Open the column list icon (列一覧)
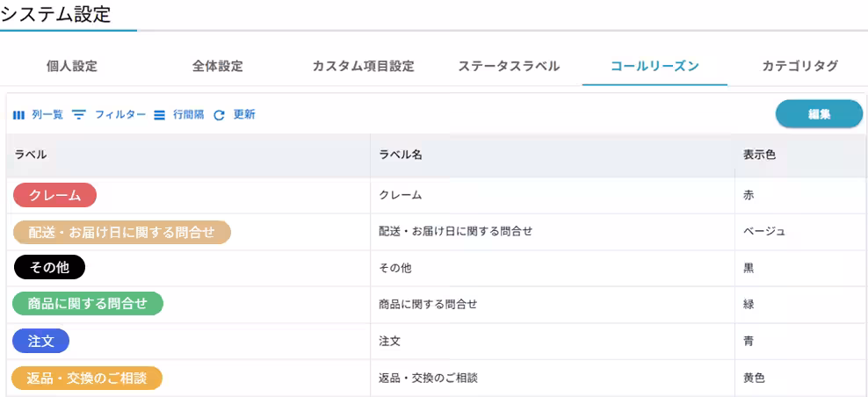Screen dimensions: 868x397 click(x=18, y=115)
